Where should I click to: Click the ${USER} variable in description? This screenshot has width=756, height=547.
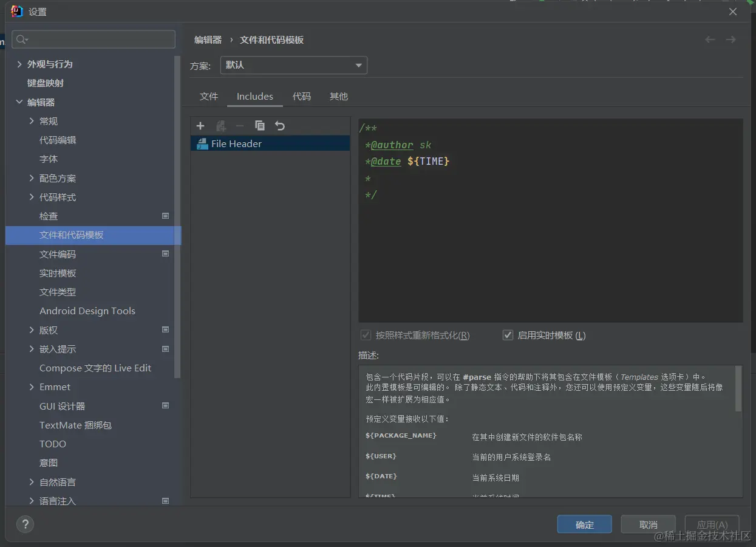381,456
